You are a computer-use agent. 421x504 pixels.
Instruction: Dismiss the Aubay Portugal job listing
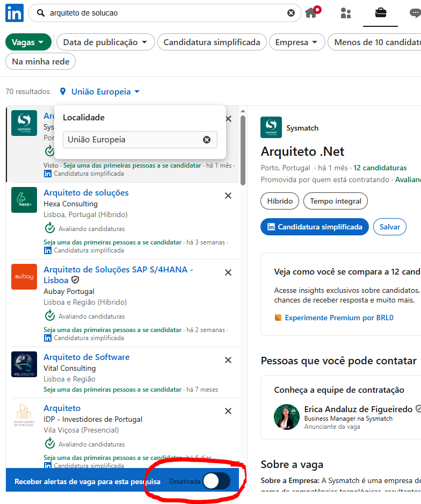click(x=228, y=272)
